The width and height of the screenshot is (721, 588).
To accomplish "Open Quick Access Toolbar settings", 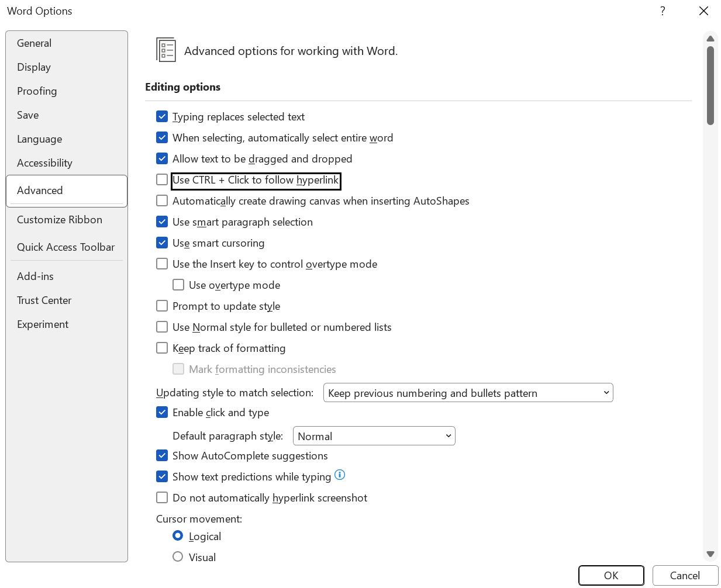I will pos(67,247).
